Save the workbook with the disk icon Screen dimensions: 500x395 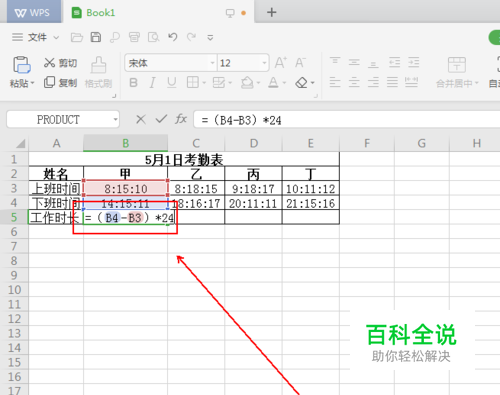(96, 37)
